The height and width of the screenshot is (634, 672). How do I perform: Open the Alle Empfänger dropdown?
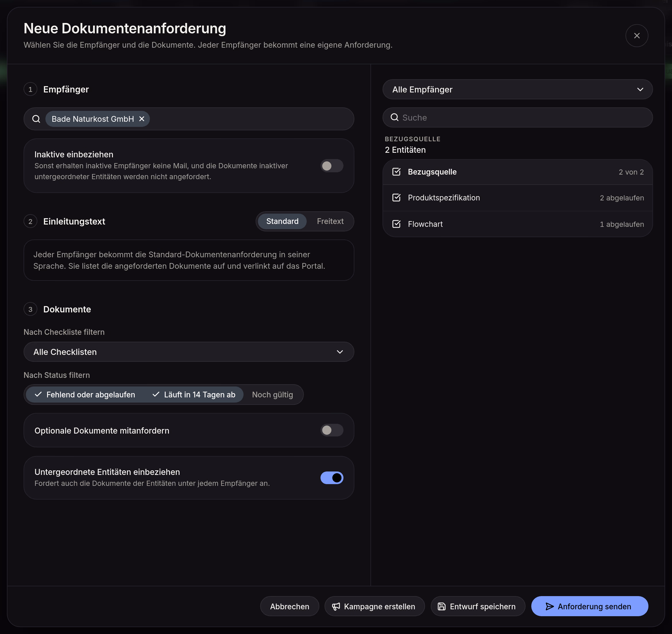(517, 89)
